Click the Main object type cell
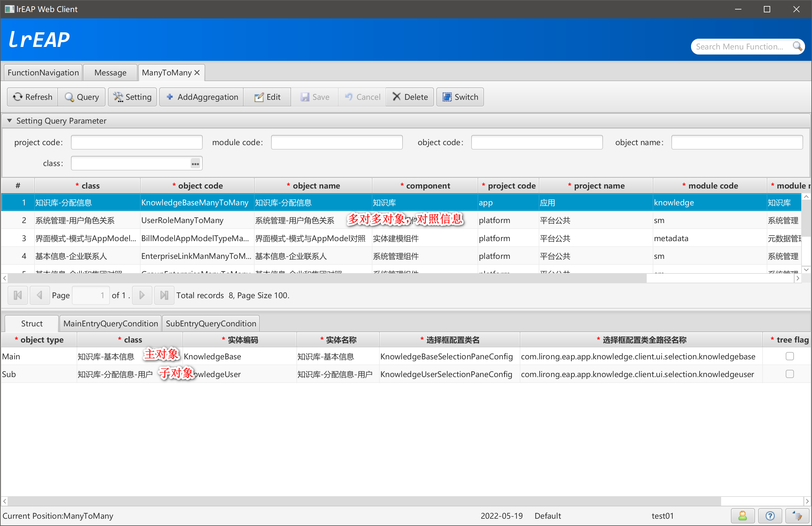 point(39,356)
